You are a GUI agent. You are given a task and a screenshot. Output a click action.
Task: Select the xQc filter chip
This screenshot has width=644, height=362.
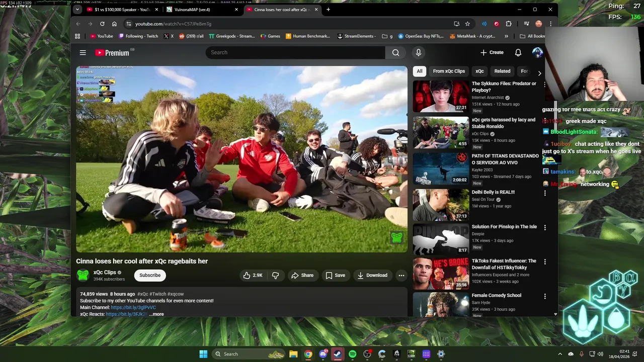479,71
